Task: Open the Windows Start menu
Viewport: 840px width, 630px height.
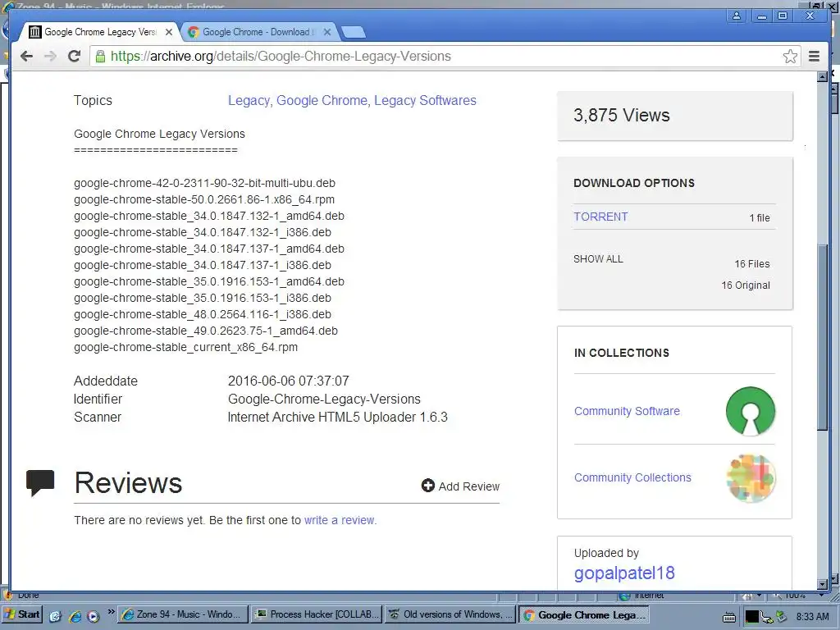Action: [x=22, y=614]
